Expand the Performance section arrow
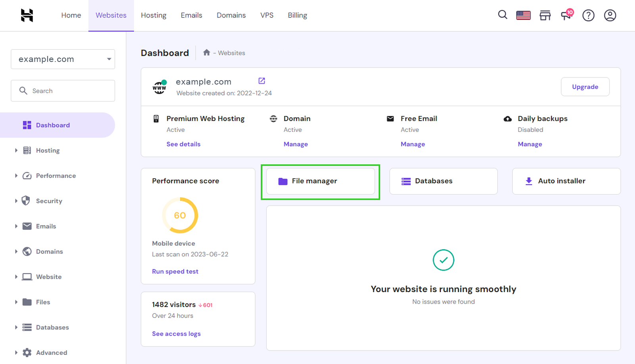The height and width of the screenshot is (364, 635). pyautogui.click(x=16, y=175)
